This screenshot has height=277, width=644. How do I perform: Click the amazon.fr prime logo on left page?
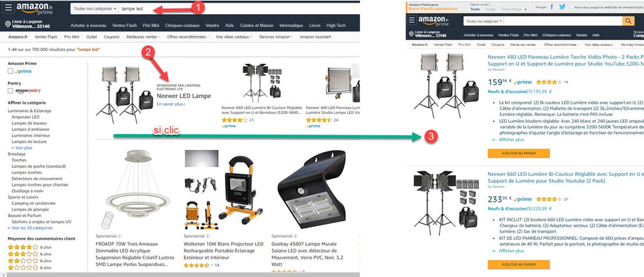pos(35,8)
